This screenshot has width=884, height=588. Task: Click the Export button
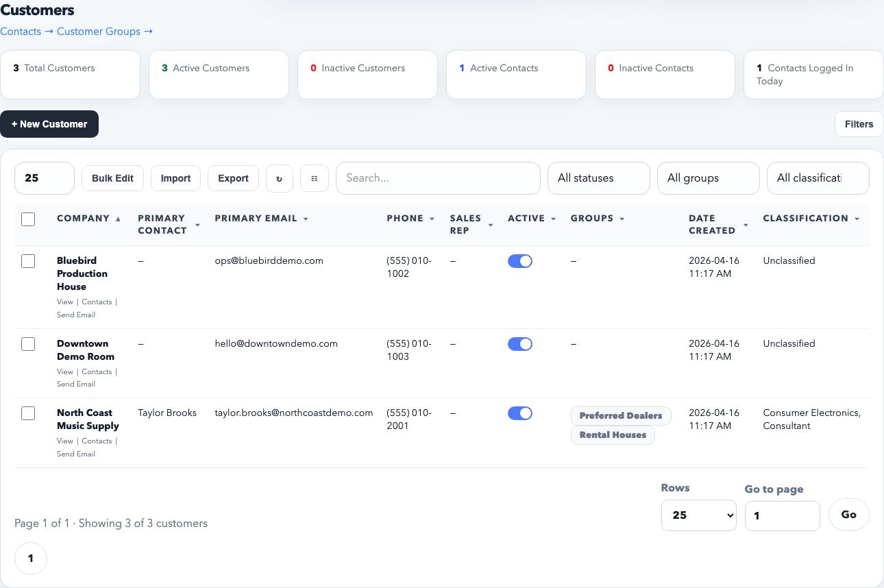[x=233, y=178]
